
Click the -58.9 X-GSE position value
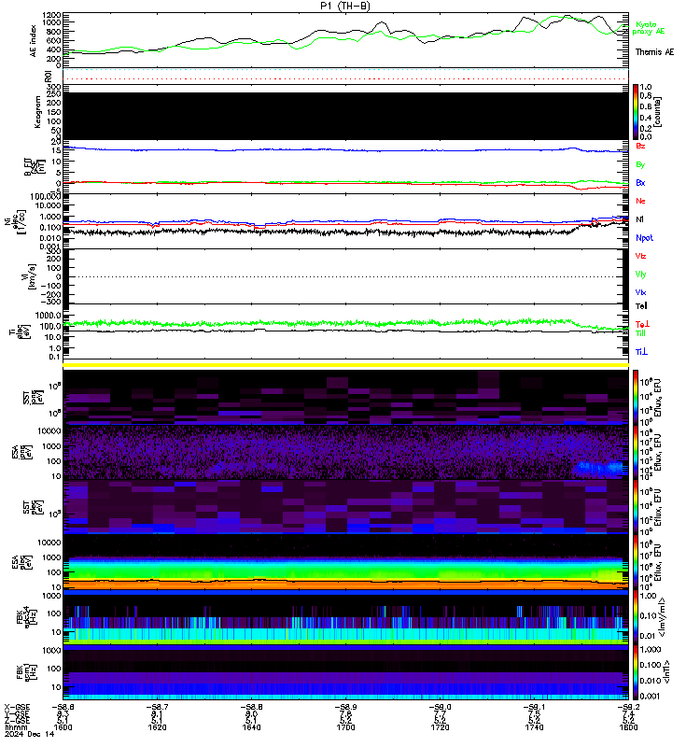345,708
